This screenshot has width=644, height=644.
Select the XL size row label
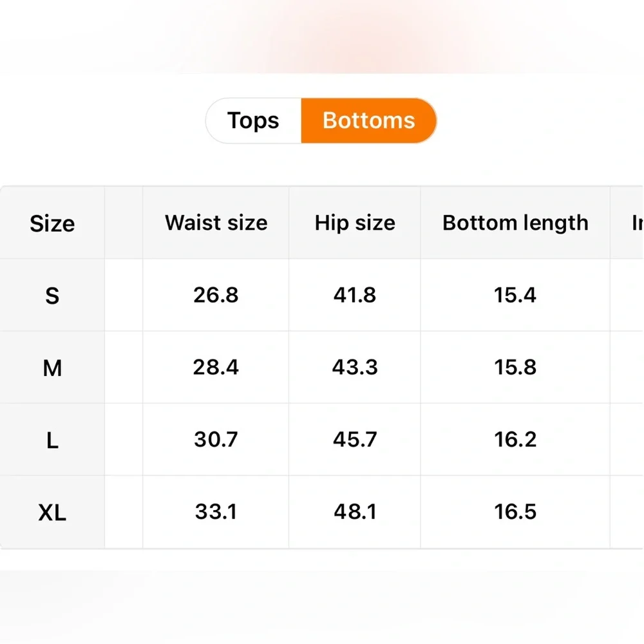[x=52, y=513]
